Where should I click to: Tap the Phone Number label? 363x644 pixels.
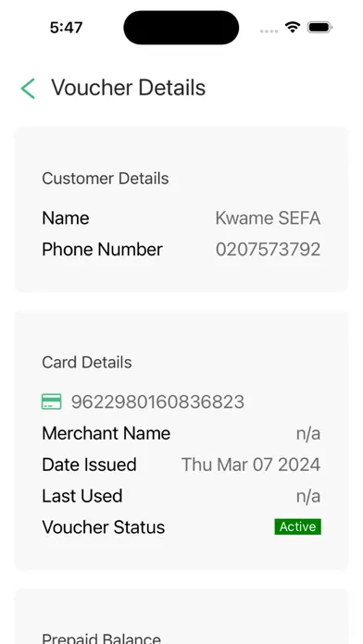pos(103,249)
